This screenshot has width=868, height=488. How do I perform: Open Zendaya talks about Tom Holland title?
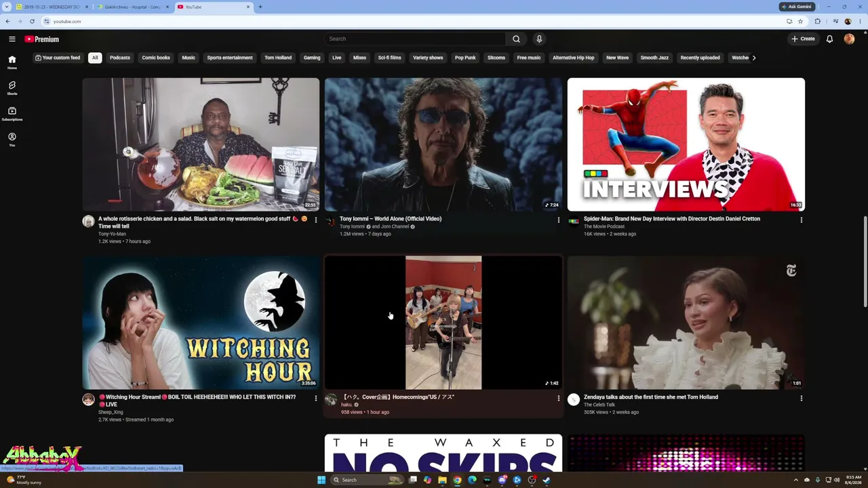click(651, 397)
